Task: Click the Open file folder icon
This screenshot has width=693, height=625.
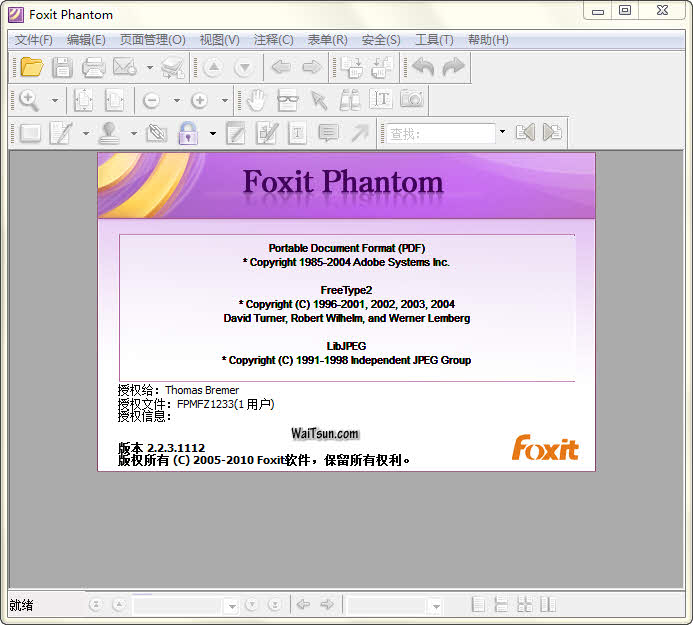Action: click(32, 68)
